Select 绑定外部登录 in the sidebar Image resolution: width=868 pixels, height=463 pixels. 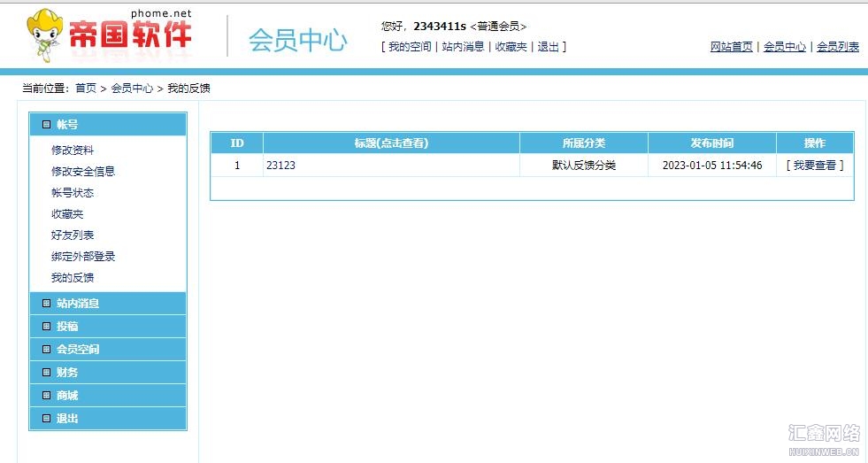click(83, 257)
